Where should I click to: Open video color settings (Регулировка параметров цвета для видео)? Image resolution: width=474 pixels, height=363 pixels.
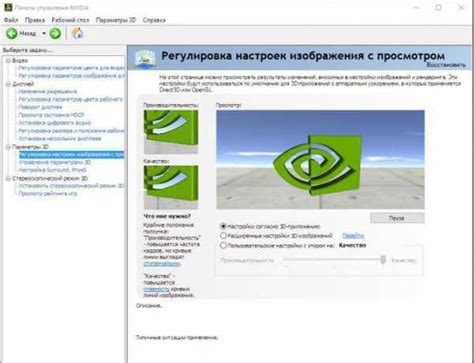pos(71,68)
